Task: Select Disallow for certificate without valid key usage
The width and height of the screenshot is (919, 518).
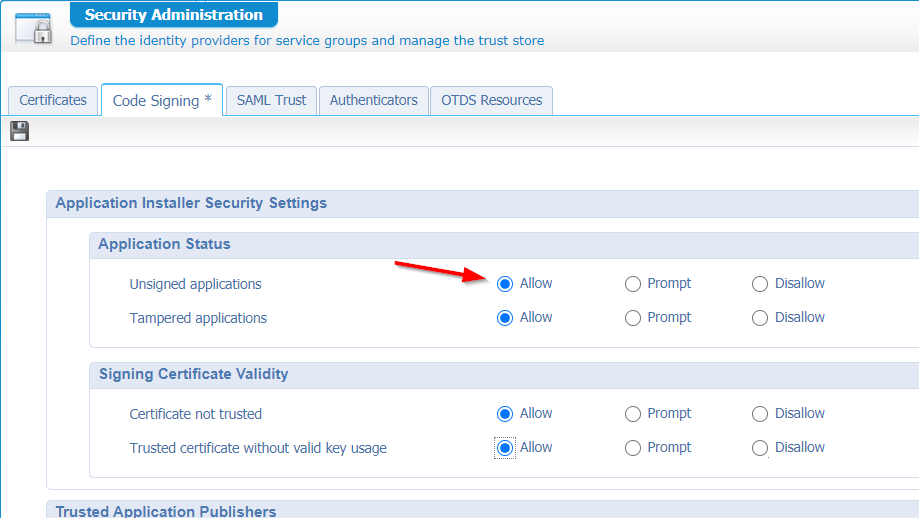Action: coord(760,448)
